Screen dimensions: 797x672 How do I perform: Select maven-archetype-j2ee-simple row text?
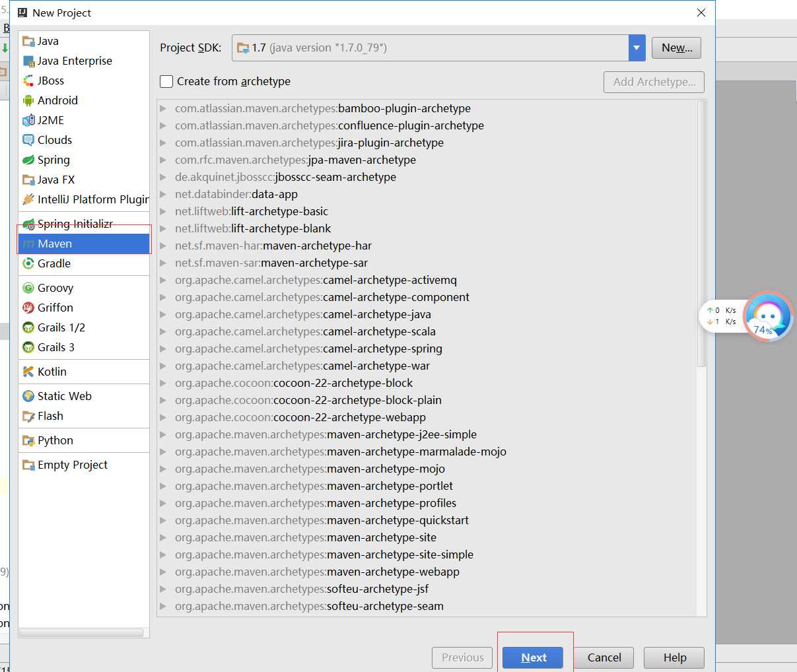coord(326,434)
